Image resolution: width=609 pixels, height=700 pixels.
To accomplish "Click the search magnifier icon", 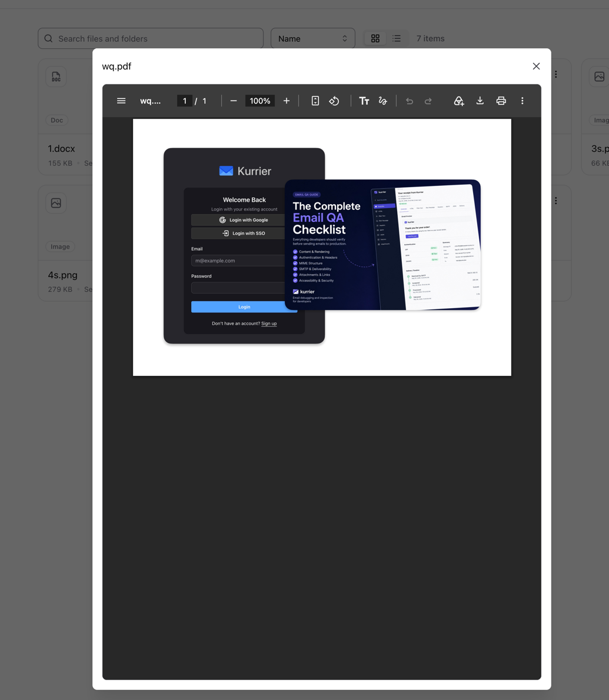I will [x=48, y=38].
